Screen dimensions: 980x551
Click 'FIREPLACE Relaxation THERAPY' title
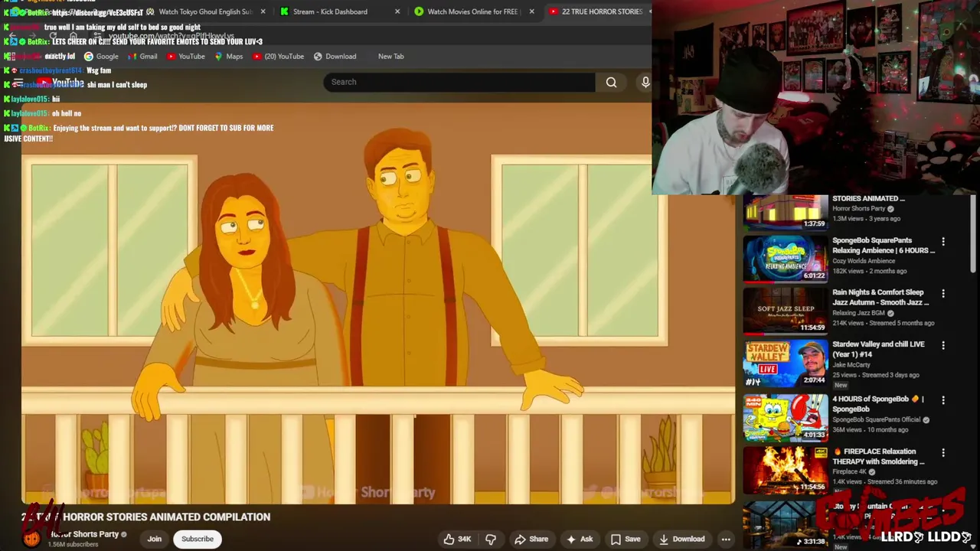878,456
